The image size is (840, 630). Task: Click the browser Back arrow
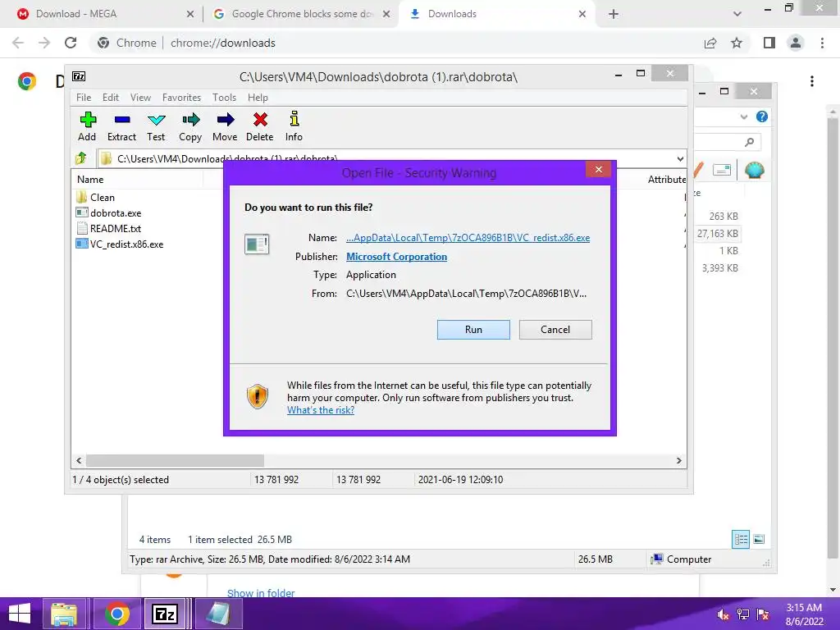(x=18, y=43)
